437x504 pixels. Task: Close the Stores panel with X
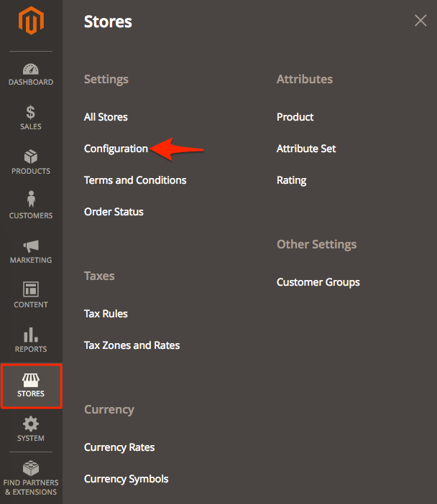[420, 21]
